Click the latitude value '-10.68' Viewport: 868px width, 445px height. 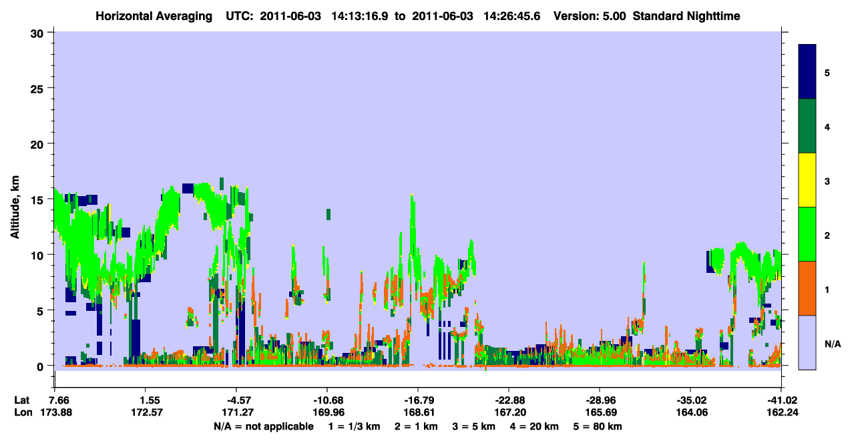(x=327, y=400)
